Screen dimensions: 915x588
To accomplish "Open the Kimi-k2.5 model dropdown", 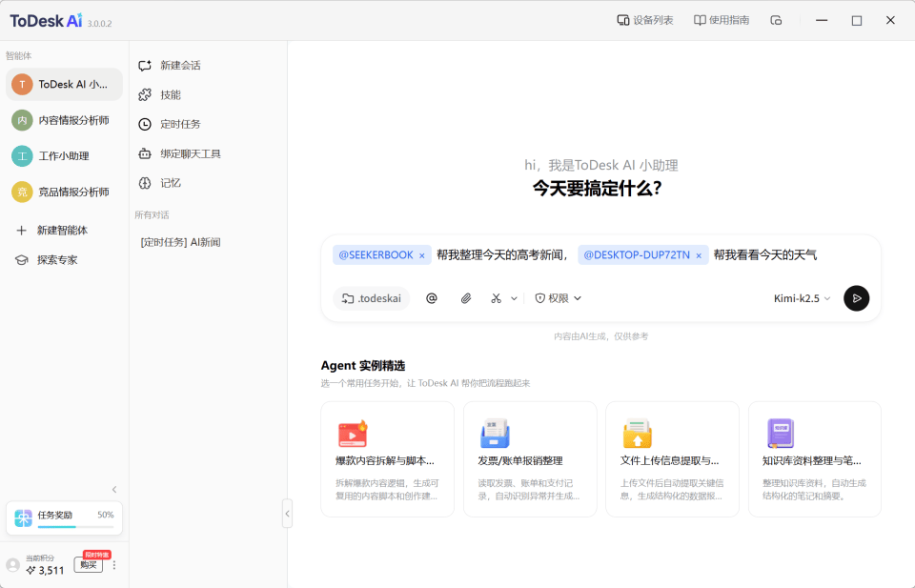I will (x=802, y=298).
